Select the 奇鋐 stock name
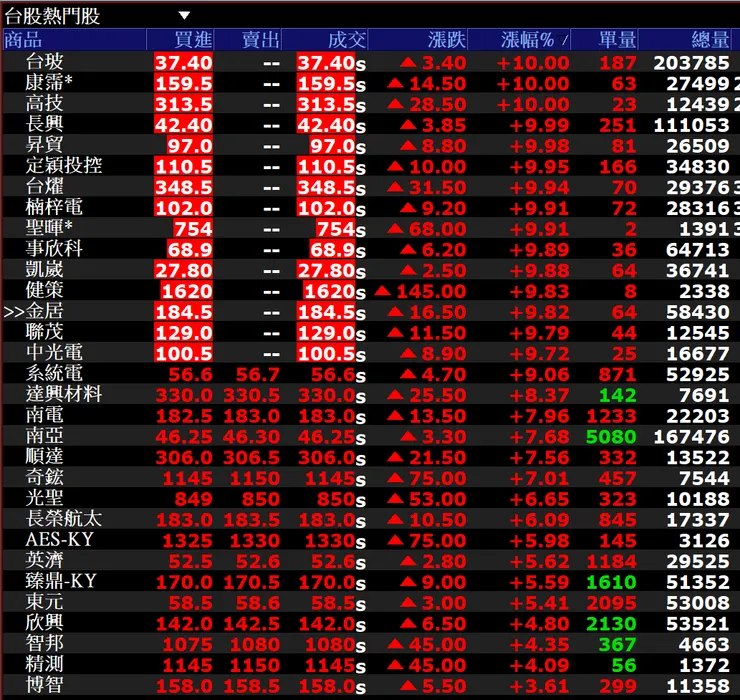Image resolution: width=740 pixels, height=700 pixels. point(44,477)
